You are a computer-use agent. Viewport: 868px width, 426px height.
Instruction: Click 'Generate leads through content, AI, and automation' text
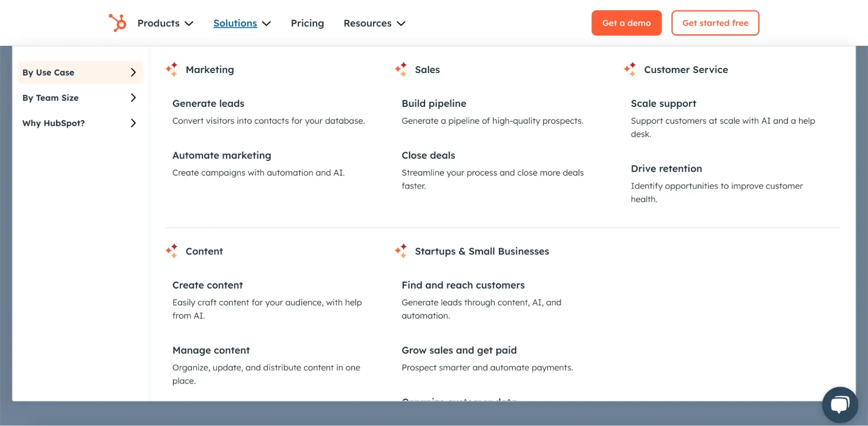coord(482,309)
